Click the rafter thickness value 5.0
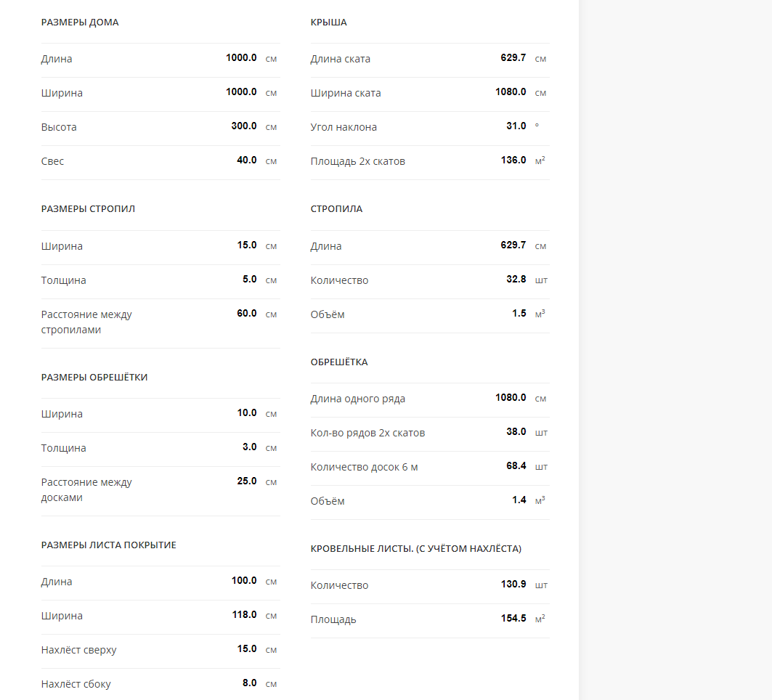 (x=249, y=279)
